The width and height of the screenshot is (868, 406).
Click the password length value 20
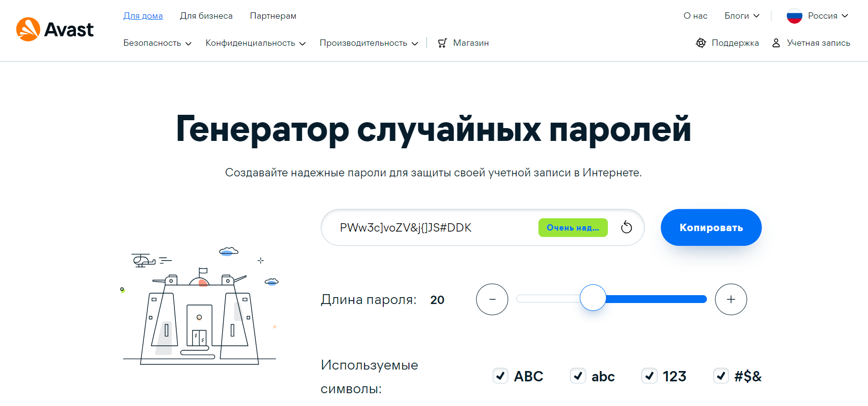pyautogui.click(x=437, y=300)
